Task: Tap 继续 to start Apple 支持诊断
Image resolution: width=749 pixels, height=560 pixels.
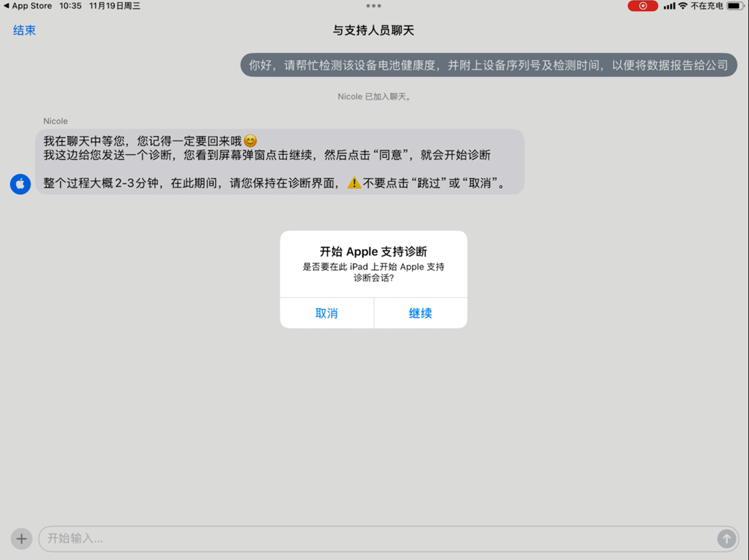Action: click(x=420, y=313)
